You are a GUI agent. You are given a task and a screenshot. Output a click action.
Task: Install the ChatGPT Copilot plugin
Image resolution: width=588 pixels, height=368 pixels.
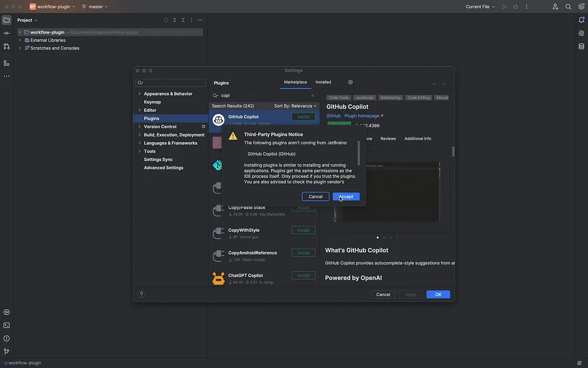303,276
